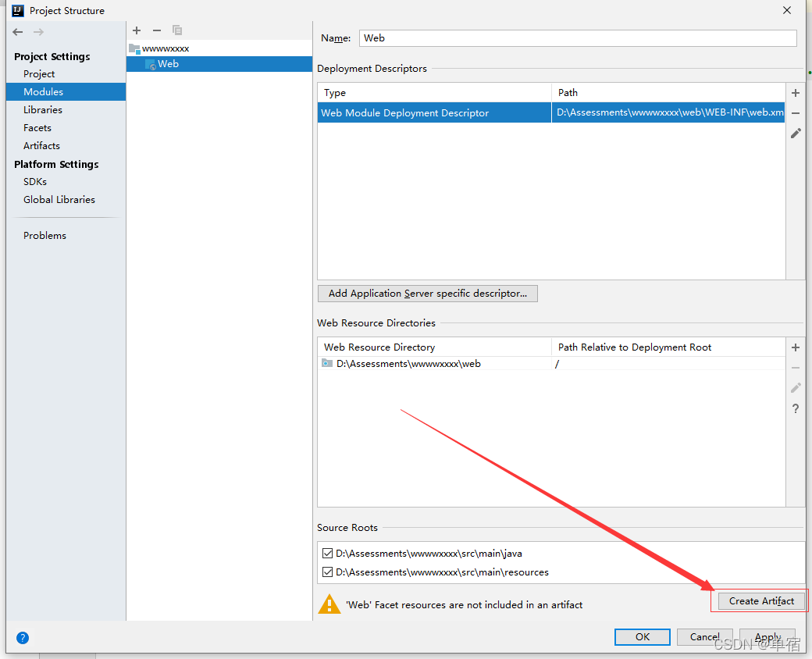Close the Project Structure dialog
The height and width of the screenshot is (659, 812).
pyautogui.click(x=787, y=10)
